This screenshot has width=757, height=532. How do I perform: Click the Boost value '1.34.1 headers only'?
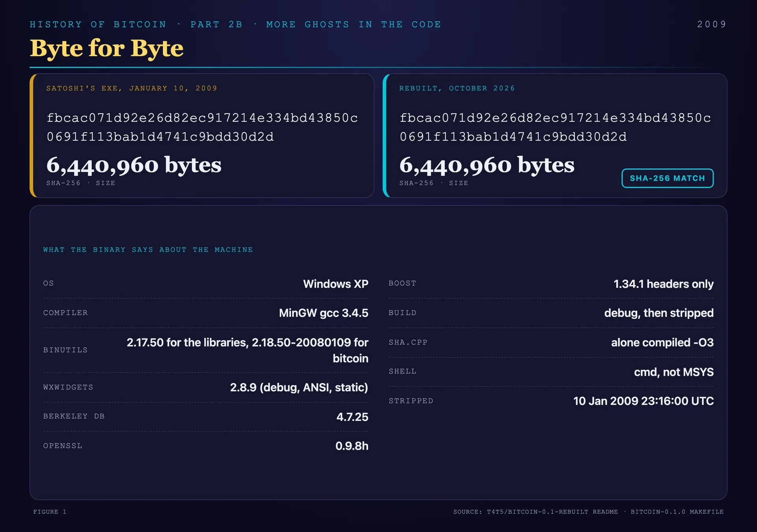tap(664, 284)
